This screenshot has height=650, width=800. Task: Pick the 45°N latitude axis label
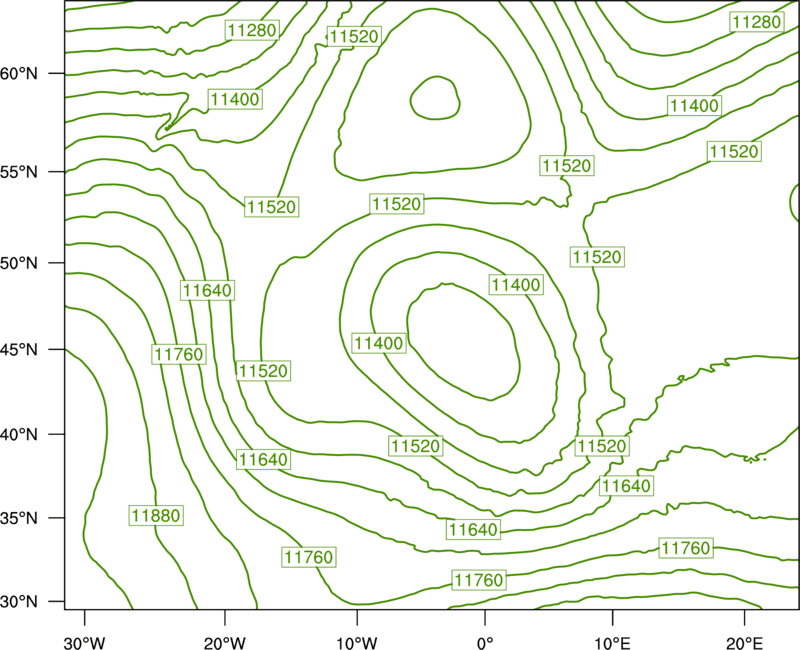(19, 350)
